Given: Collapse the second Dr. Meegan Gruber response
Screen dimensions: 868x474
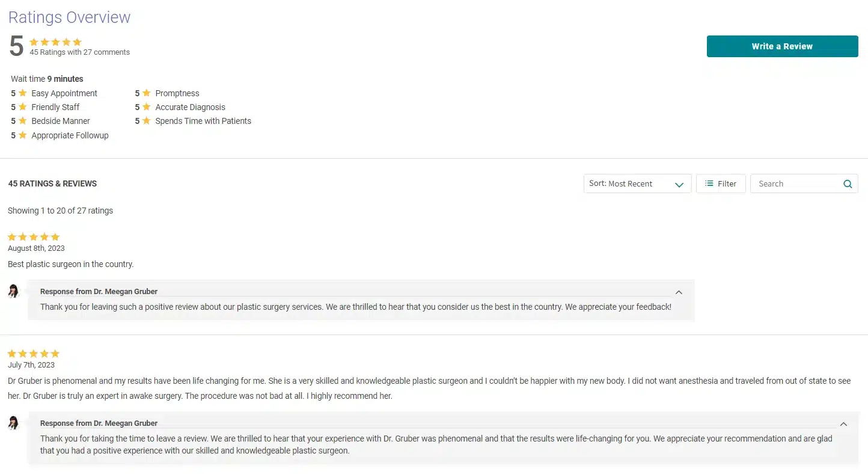Looking at the screenshot, I should [x=843, y=424].
